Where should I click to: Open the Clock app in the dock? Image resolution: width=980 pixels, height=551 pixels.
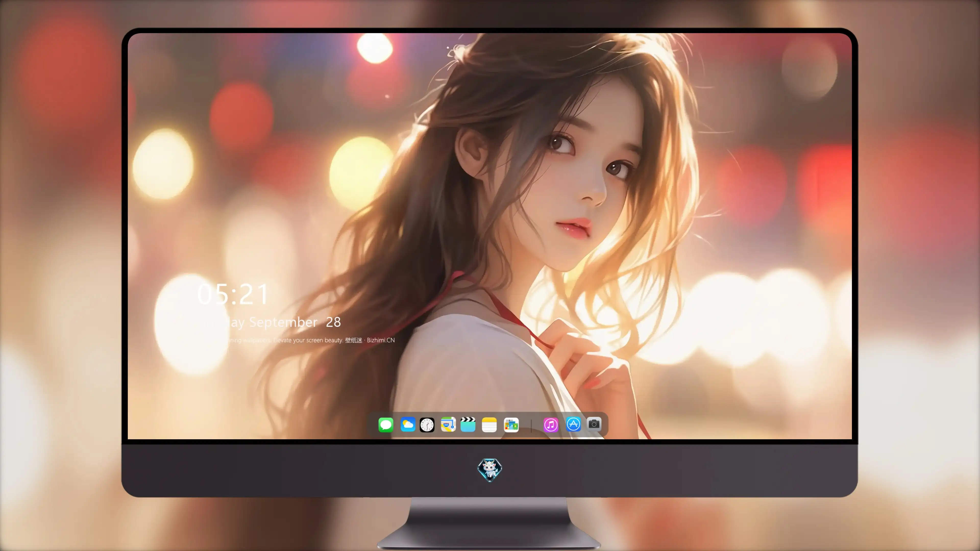(427, 425)
